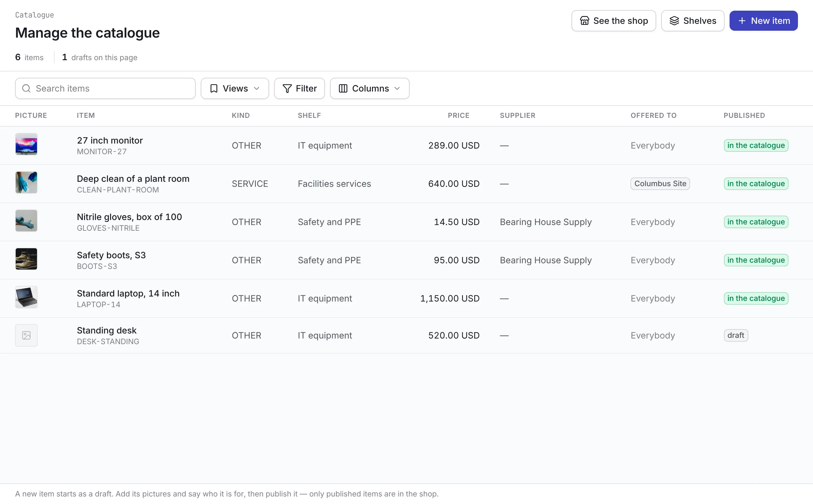Click the SHELF column header
Screen dimensions: 813x504
309,115
